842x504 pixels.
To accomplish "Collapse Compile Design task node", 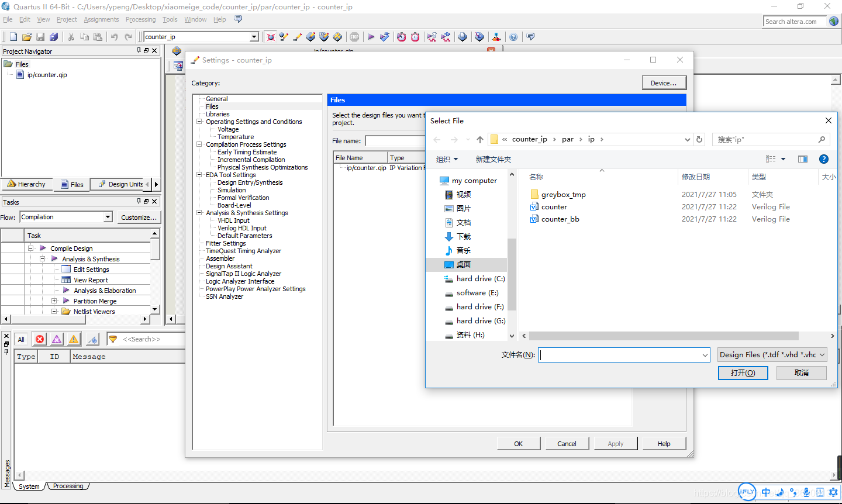I will (x=31, y=248).
